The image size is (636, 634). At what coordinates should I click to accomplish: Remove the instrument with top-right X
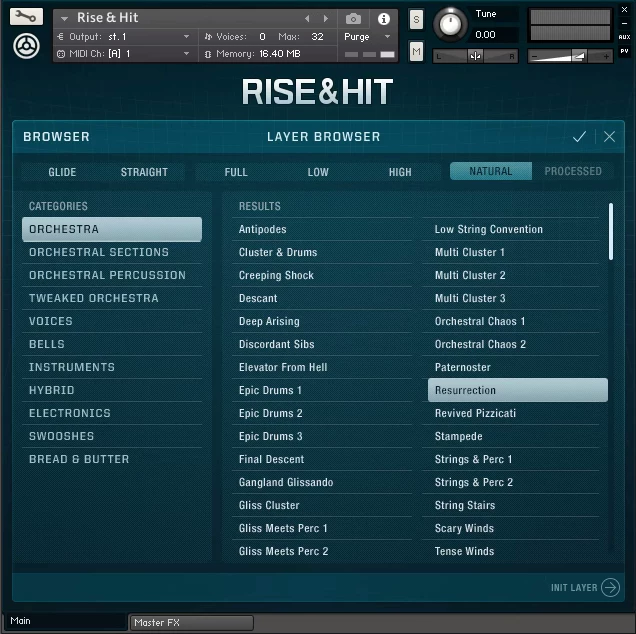coord(624,10)
